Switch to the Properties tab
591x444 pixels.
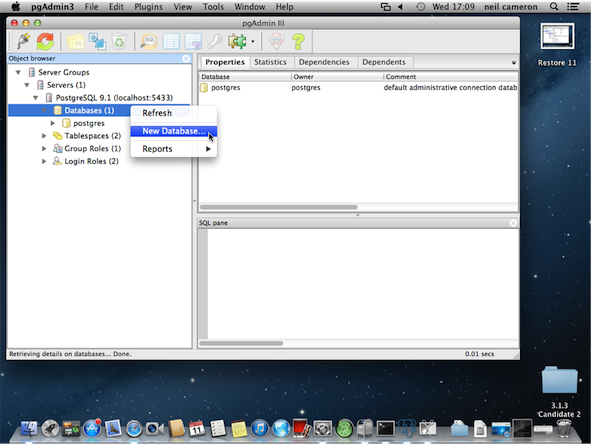[x=225, y=62]
